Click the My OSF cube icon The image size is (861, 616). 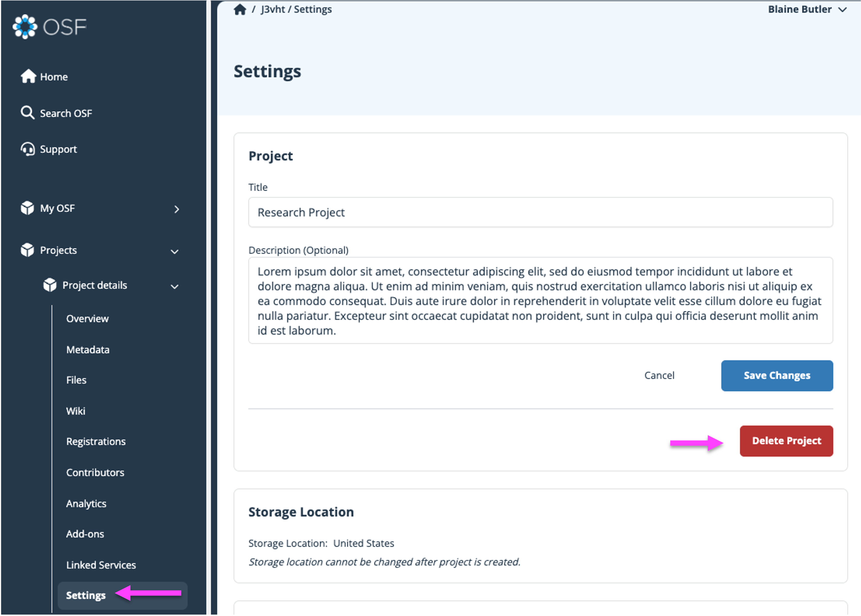click(x=27, y=208)
